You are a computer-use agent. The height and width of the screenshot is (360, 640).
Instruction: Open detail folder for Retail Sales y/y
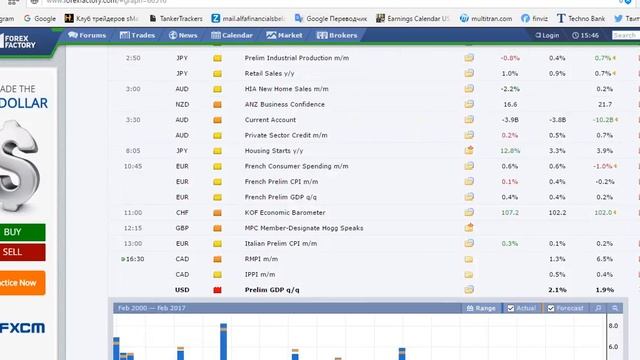click(x=469, y=73)
